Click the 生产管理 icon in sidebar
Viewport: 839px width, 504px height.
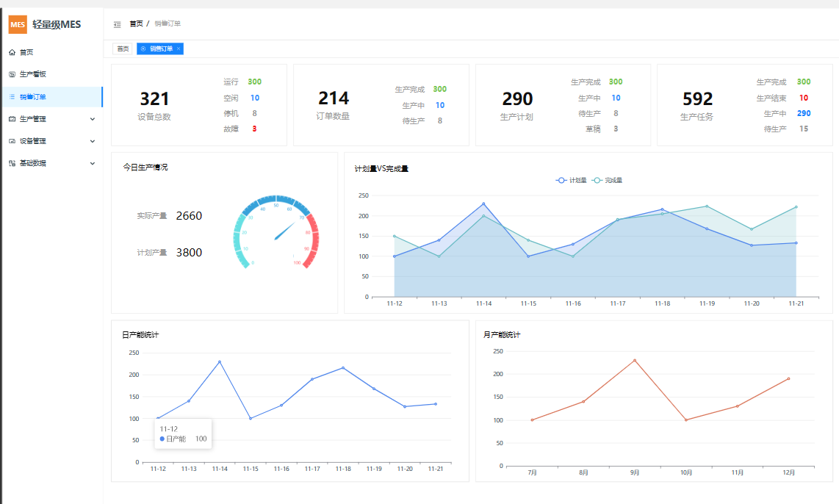[x=12, y=119]
